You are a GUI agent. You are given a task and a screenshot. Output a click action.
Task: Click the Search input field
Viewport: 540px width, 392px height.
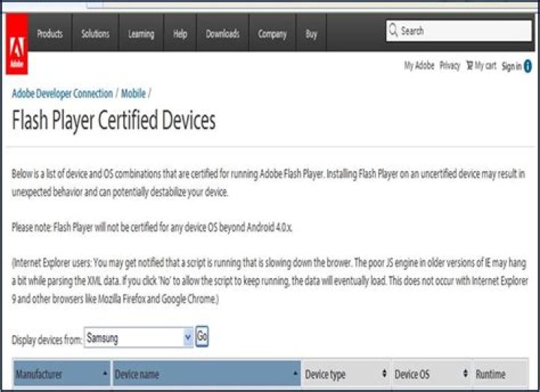pos(459,31)
